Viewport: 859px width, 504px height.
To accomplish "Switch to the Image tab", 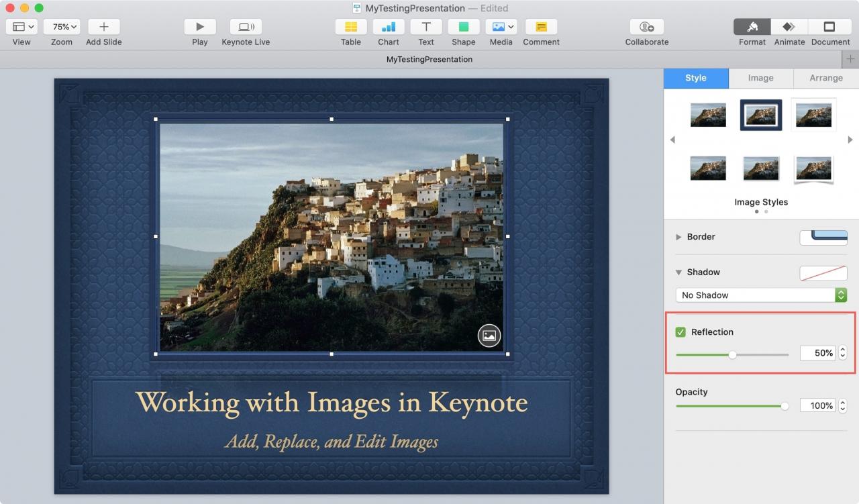I will 761,78.
